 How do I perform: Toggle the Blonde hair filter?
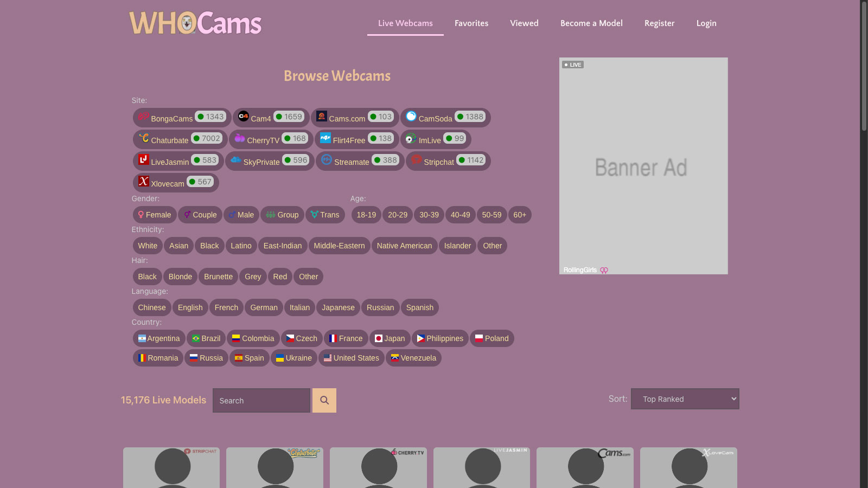click(180, 277)
